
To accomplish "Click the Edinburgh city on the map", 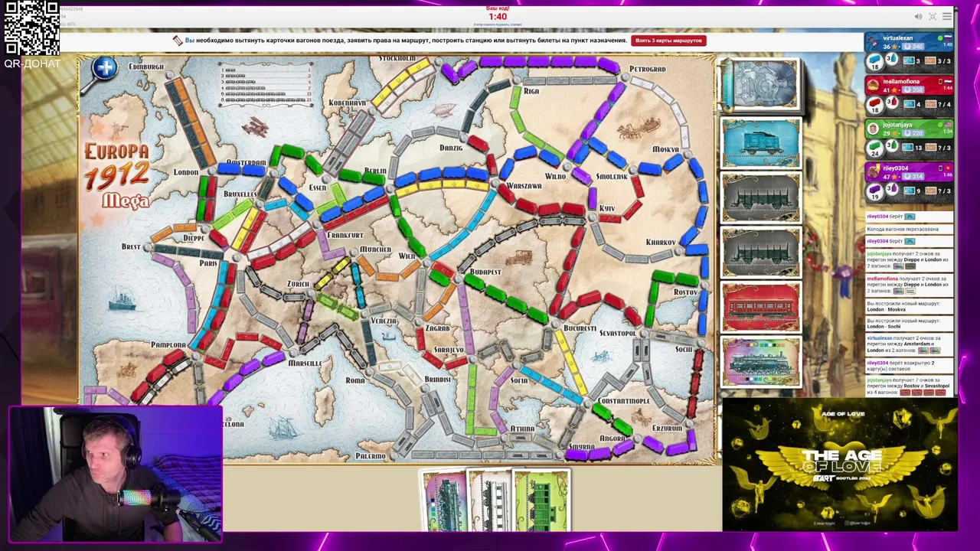I will [146, 67].
